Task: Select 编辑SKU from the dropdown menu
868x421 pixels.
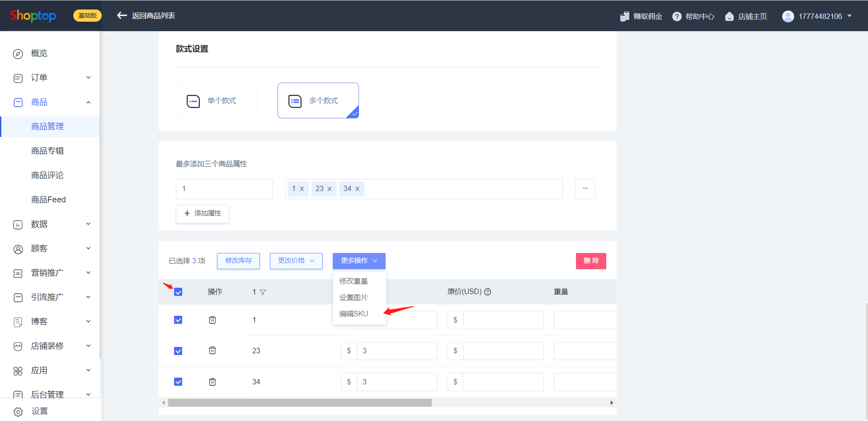Action: (354, 313)
